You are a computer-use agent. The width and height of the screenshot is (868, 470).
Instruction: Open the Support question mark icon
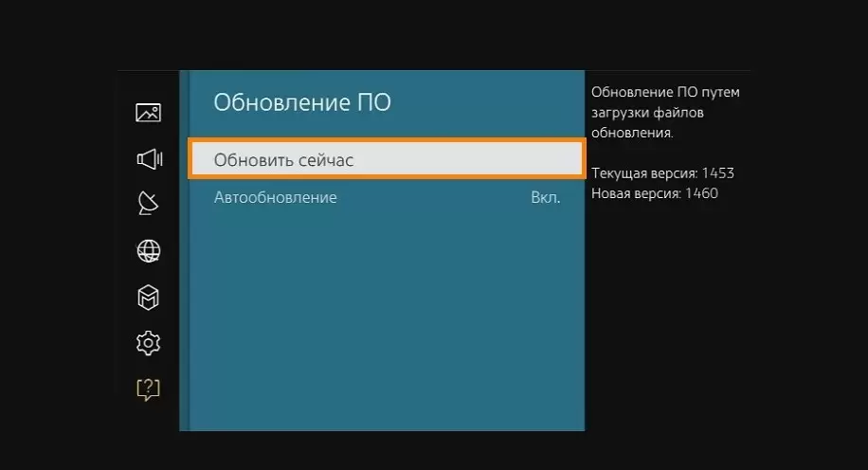click(148, 389)
